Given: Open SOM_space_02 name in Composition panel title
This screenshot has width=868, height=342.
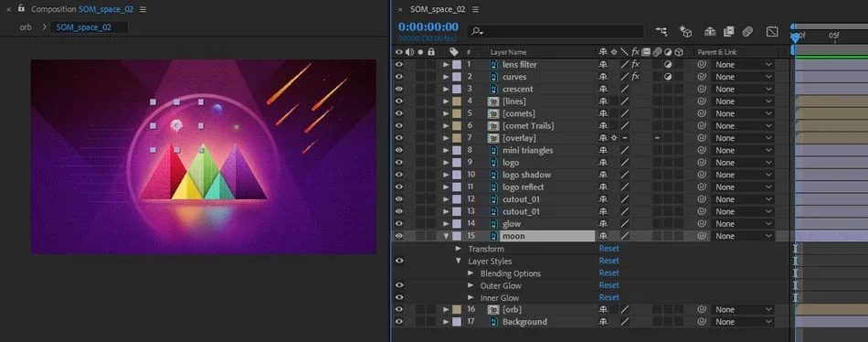Looking at the screenshot, I should [x=106, y=9].
